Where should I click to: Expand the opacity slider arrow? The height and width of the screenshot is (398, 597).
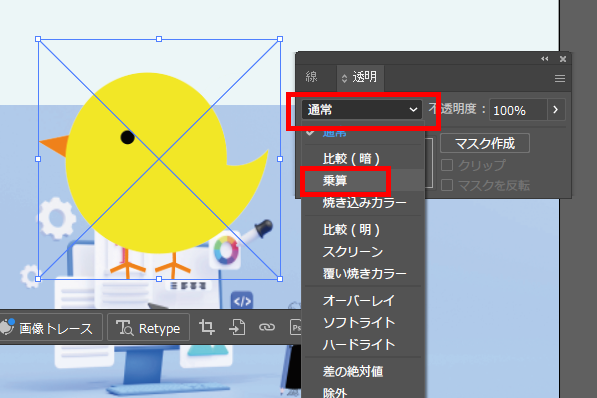556,110
